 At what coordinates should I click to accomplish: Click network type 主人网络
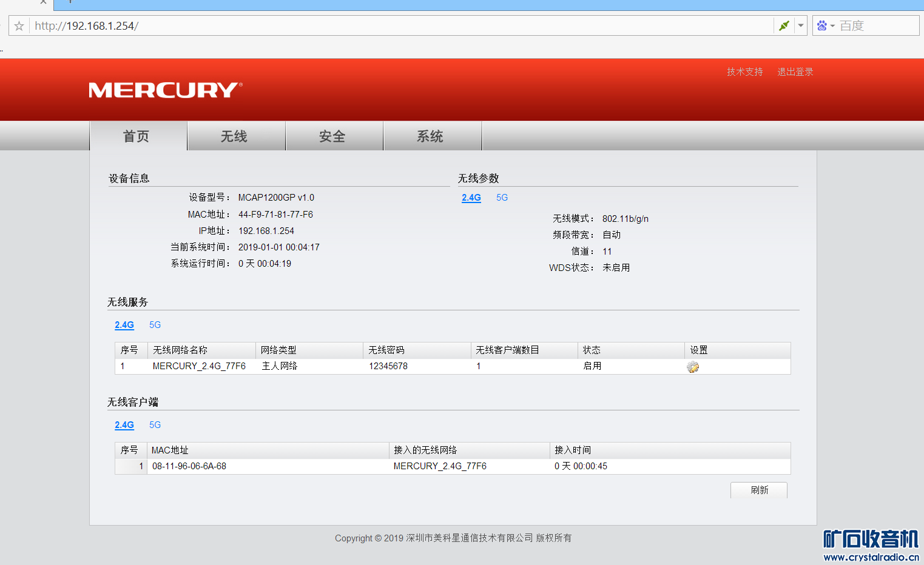click(x=279, y=366)
